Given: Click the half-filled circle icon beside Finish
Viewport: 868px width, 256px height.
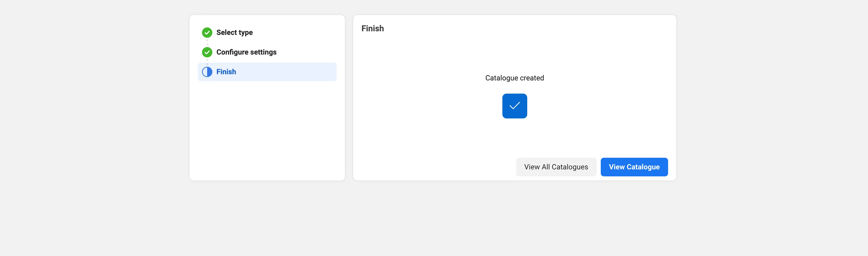Looking at the screenshot, I should 207,72.
